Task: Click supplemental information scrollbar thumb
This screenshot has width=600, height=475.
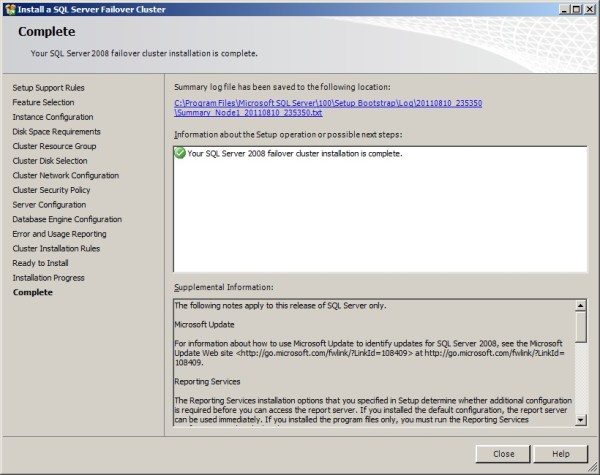Action: [x=580, y=327]
